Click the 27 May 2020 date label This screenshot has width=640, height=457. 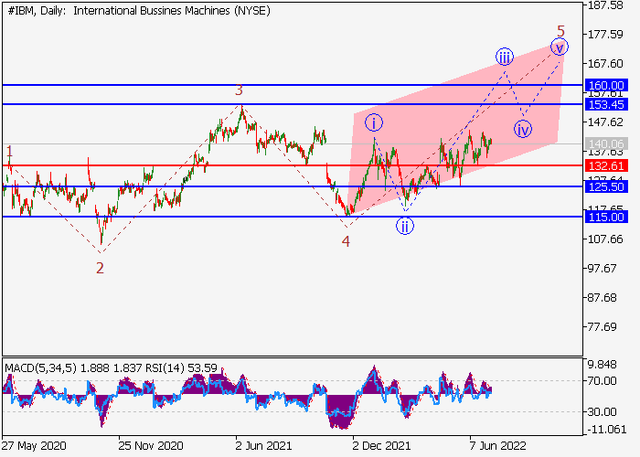[x=33, y=446]
